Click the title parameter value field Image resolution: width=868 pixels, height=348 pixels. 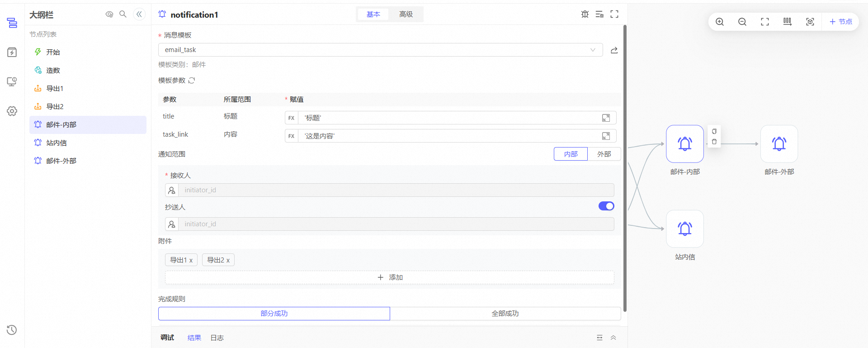450,118
